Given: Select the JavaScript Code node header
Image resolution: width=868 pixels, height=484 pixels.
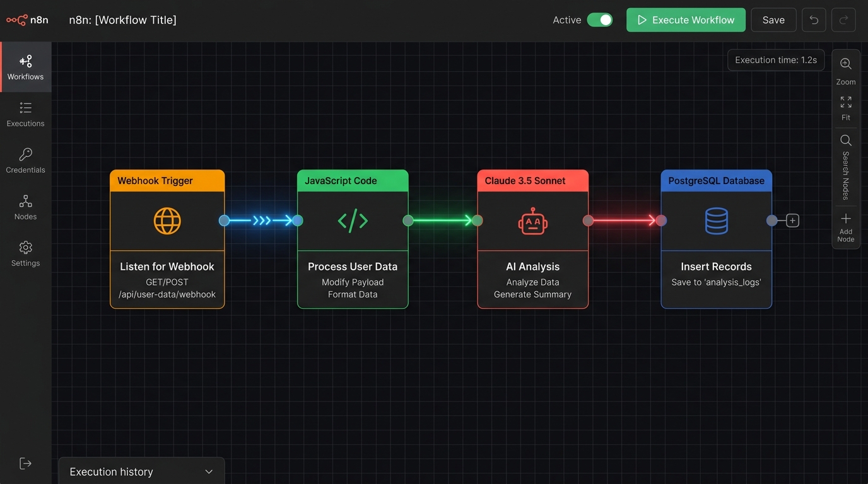Looking at the screenshot, I should (353, 181).
